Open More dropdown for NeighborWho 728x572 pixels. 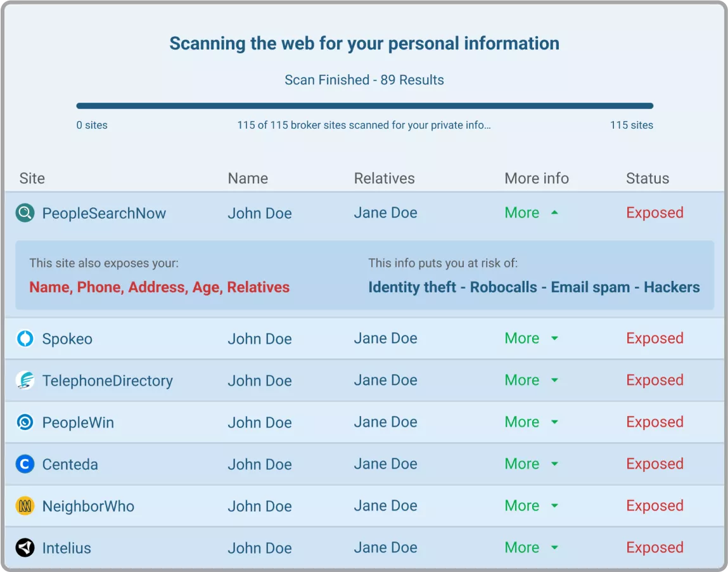pyautogui.click(x=531, y=506)
